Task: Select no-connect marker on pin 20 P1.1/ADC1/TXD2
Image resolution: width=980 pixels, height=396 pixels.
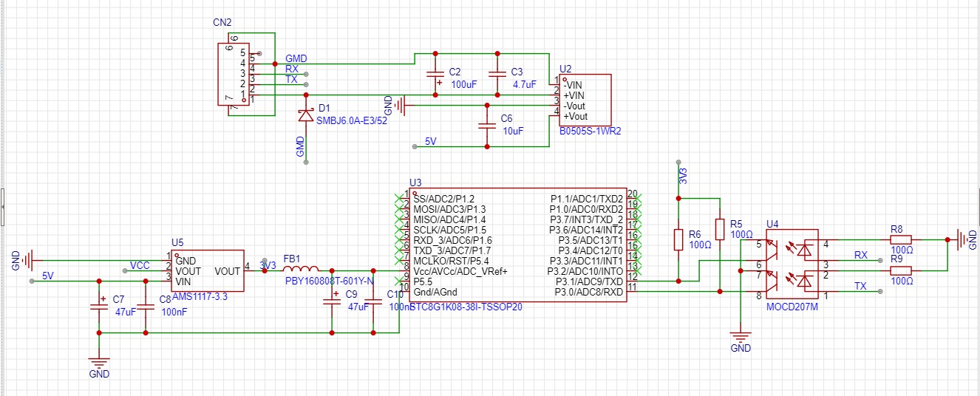Action: pos(638,199)
